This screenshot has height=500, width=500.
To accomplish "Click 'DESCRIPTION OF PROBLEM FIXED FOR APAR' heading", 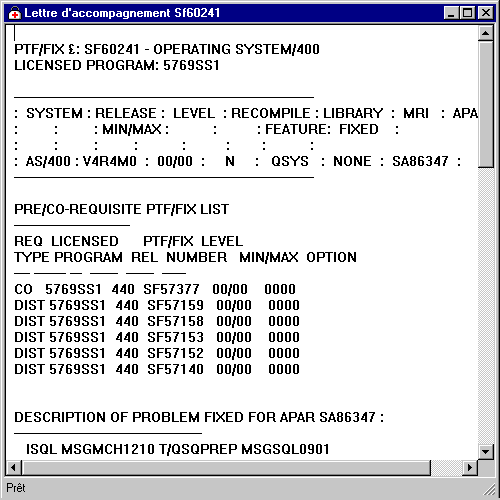I will 199,417.
